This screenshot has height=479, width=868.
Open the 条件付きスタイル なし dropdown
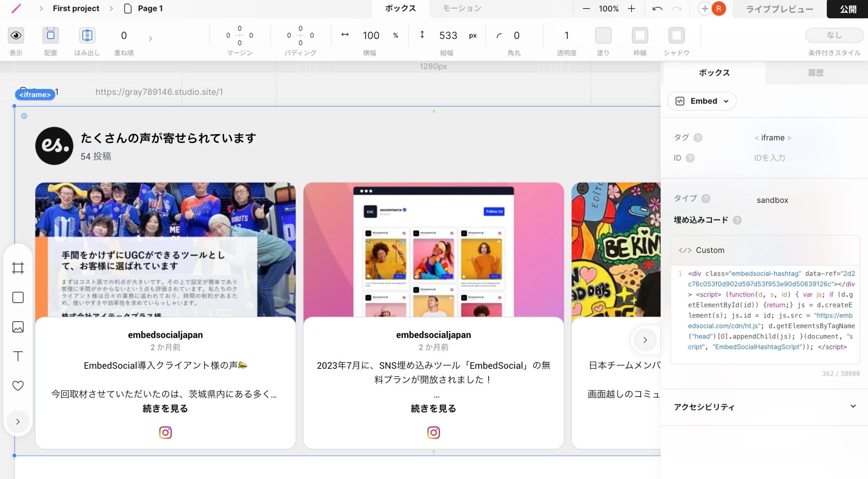pos(834,35)
